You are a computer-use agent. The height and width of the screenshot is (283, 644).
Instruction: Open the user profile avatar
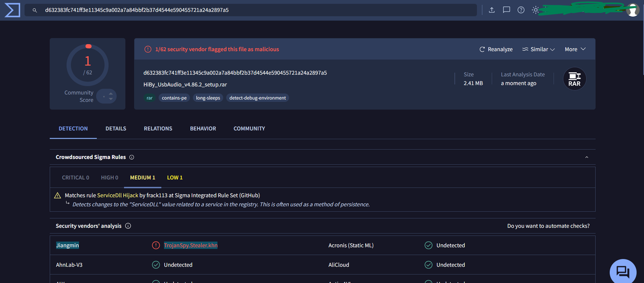[633, 11]
